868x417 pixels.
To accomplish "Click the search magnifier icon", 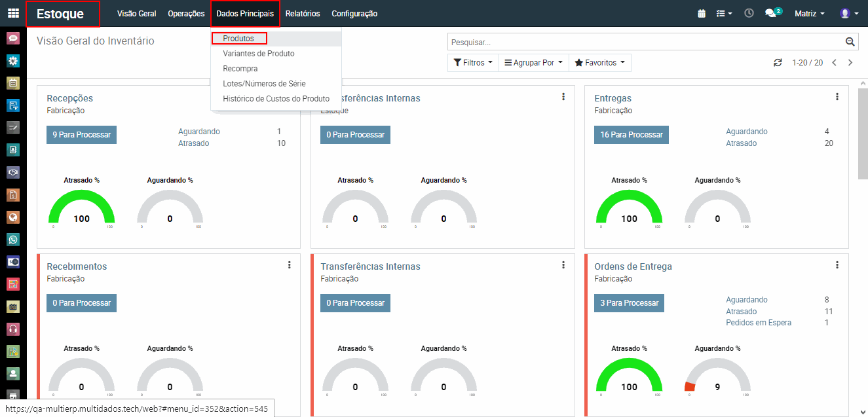I will click(x=850, y=42).
